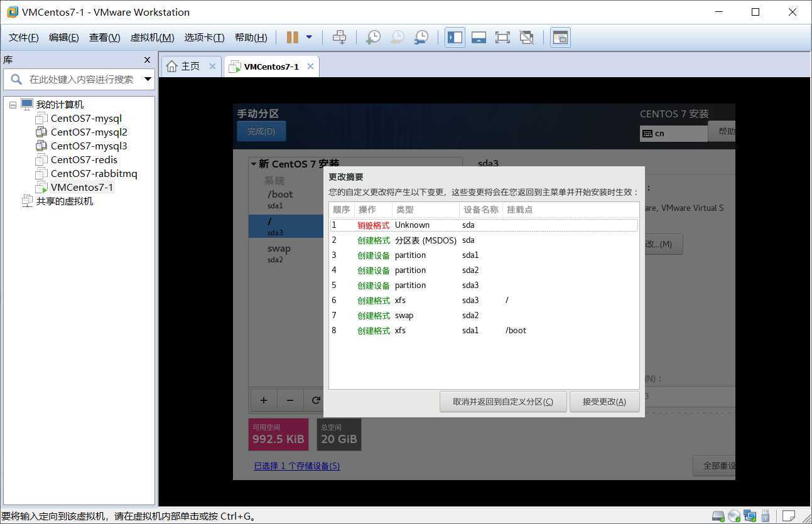Select row 1 销毁格式 Unknown sda
Screen dimensions: 812x524
click(x=484, y=225)
